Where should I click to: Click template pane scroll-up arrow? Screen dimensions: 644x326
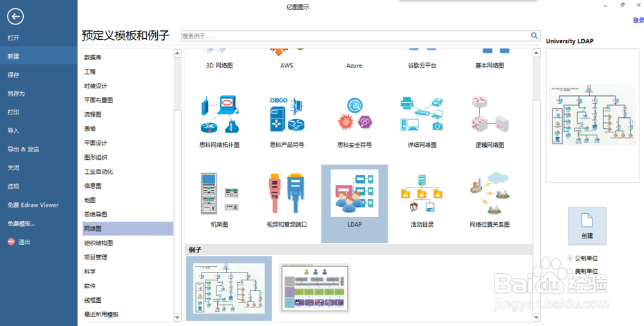[536, 53]
